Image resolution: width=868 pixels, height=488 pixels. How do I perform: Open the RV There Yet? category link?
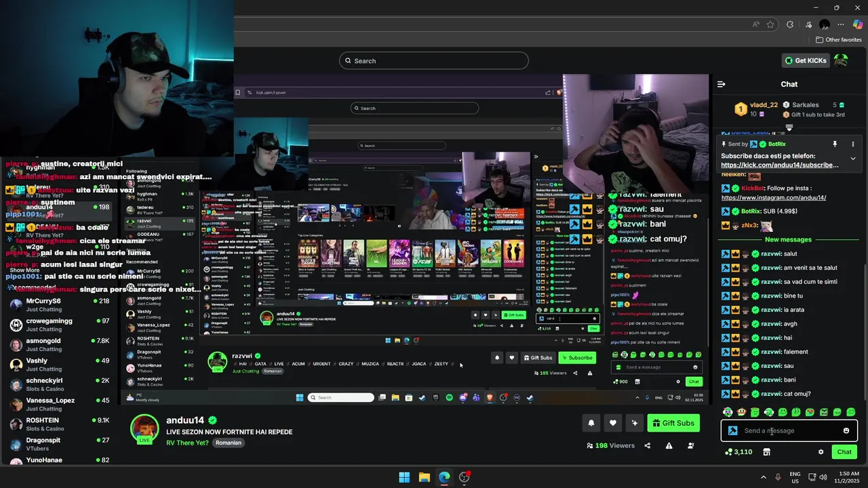tap(188, 443)
